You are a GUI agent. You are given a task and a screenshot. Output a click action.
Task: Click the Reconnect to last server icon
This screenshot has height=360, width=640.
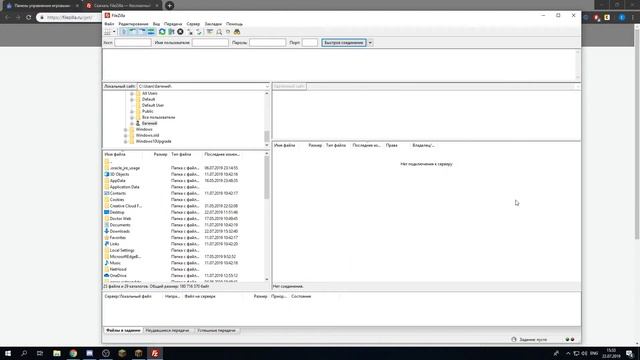(x=199, y=32)
